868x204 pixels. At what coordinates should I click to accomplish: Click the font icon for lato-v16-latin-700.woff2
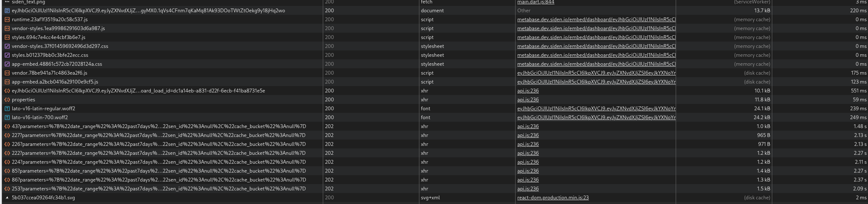pyautogui.click(x=7, y=117)
